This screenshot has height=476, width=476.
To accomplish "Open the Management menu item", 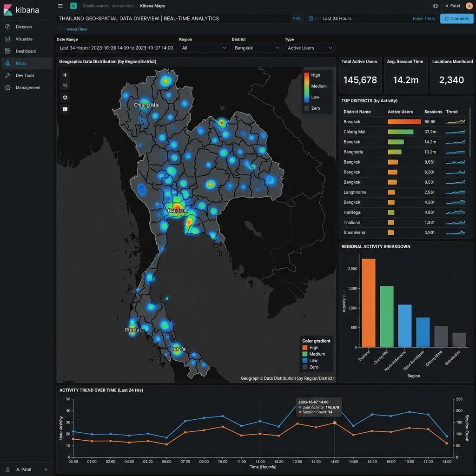I will (27, 87).
